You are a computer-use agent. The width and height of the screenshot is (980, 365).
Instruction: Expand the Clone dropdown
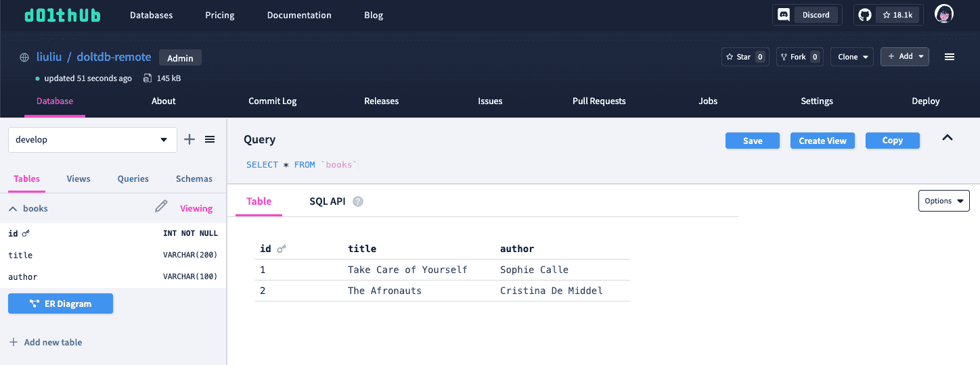pos(853,57)
